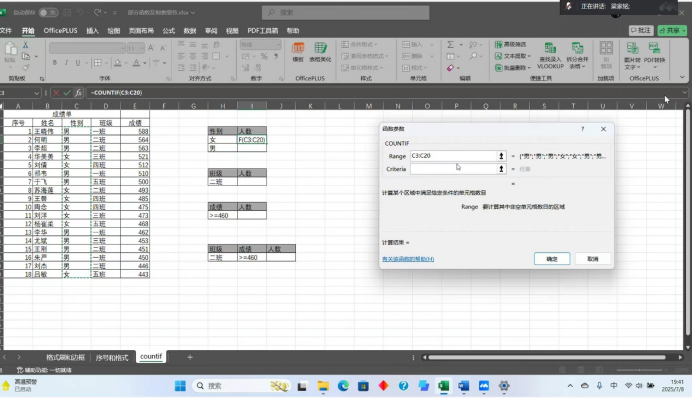Cancel the formula with the red X
Viewport: 693px width, 398px height.
click(56, 93)
